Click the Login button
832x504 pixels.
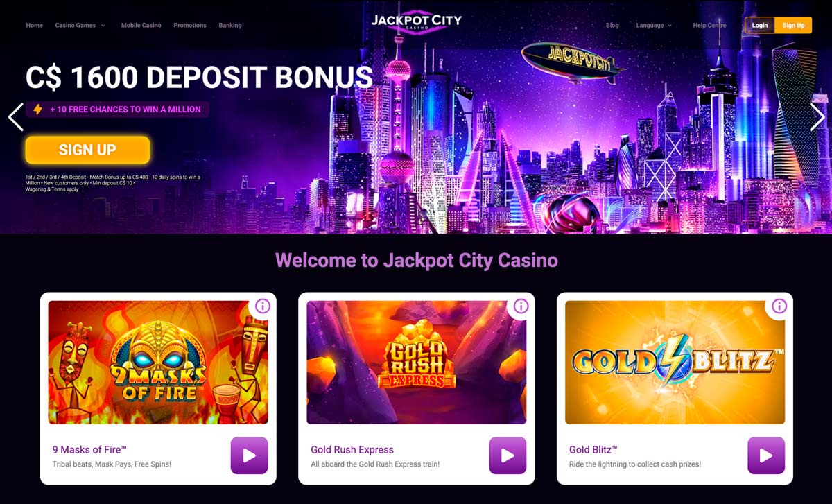760,26
